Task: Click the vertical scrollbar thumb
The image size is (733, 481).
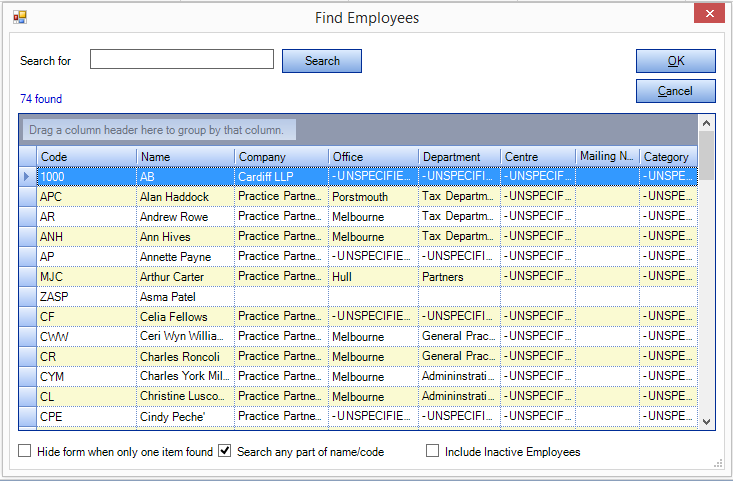Action: point(706,156)
